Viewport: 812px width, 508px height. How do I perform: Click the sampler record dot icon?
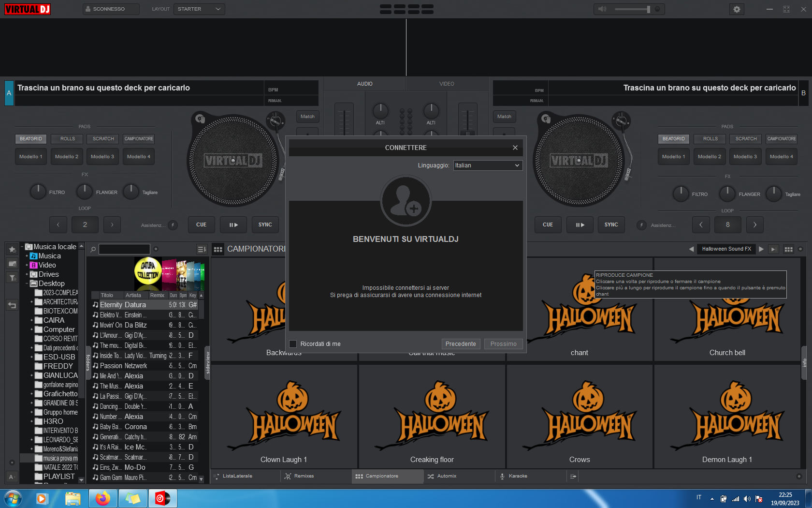point(800,249)
